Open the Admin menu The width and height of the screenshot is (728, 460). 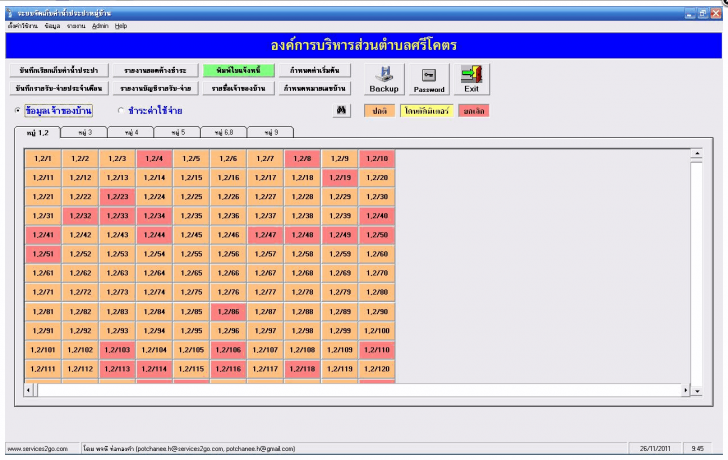pos(100,26)
